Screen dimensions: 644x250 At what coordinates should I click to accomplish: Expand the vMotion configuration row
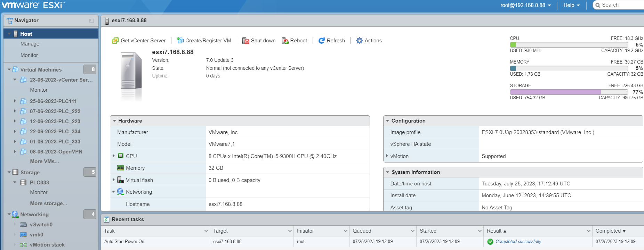click(387, 156)
